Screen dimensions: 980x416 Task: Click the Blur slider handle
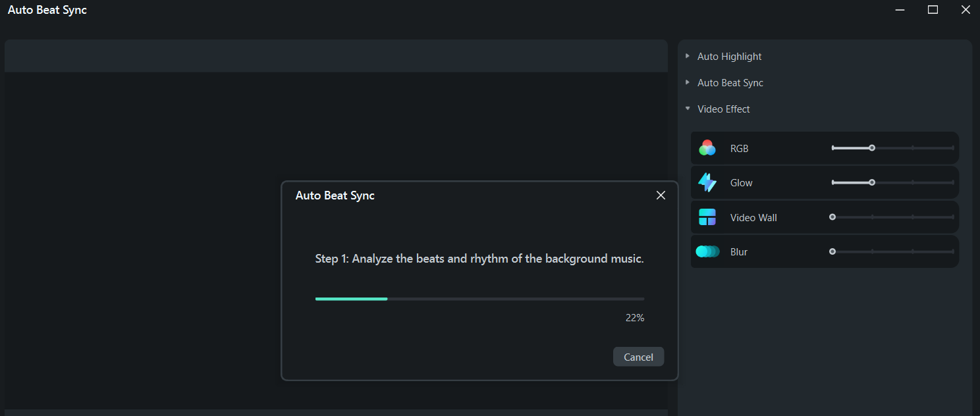(832, 251)
